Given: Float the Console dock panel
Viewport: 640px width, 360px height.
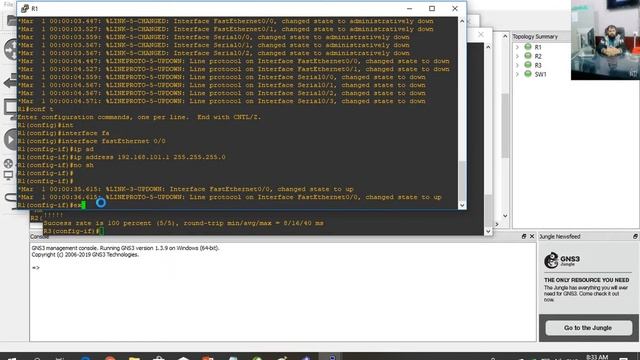Looking at the screenshot, I should (x=524, y=236).
